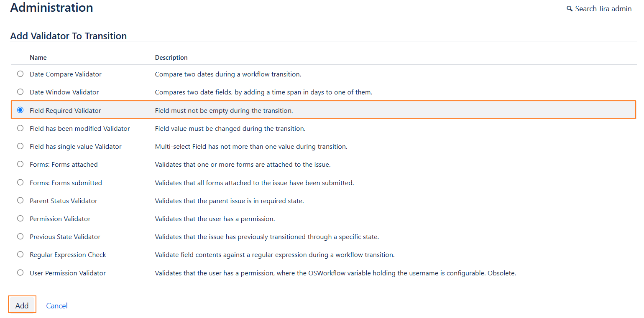Select the Field Required Validator option
Viewport: 644px width, 318px height.
tap(20, 110)
